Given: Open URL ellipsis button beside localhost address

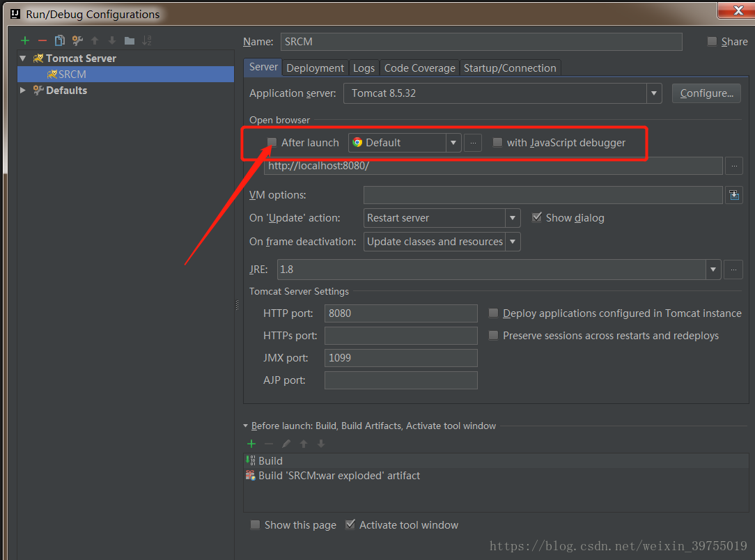Looking at the screenshot, I should coord(734,166).
